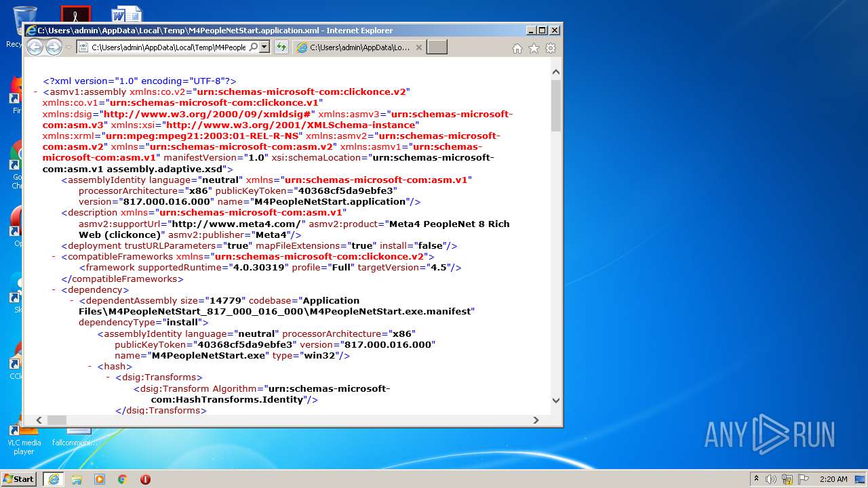Click the IE logo in the title bar
The height and width of the screenshot is (488, 868).
click(x=31, y=30)
